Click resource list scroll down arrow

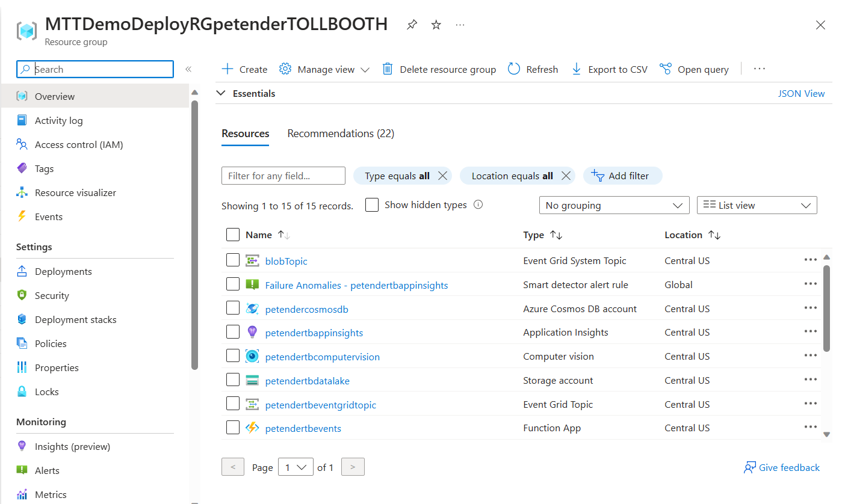(826, 434)
